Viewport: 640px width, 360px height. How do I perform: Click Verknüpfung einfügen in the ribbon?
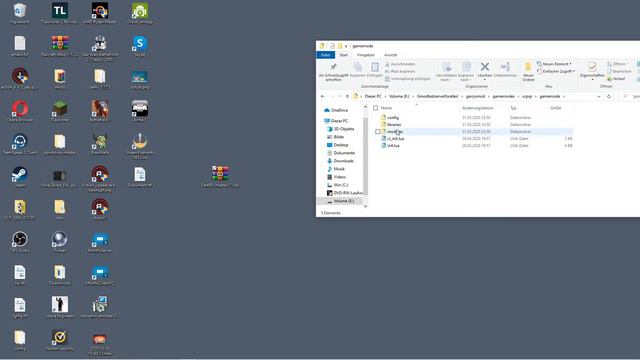[407, 79]
